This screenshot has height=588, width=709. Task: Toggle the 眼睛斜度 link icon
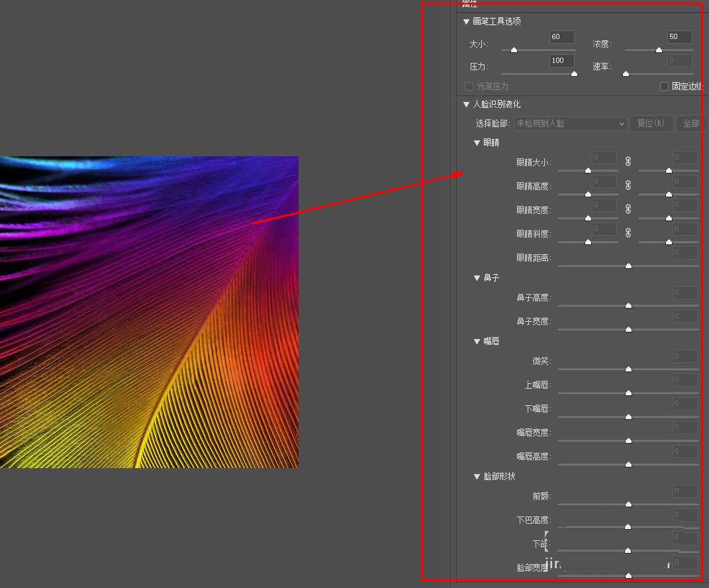[628, 233]
